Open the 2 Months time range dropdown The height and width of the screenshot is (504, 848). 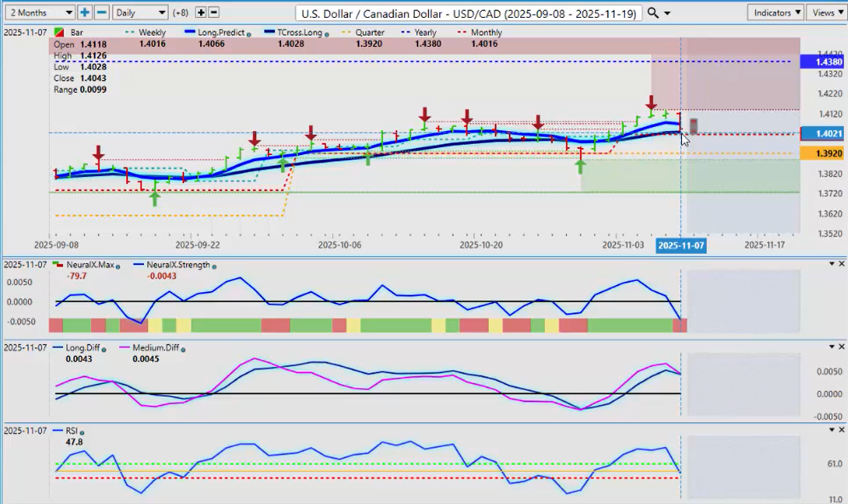pos(39,13)
